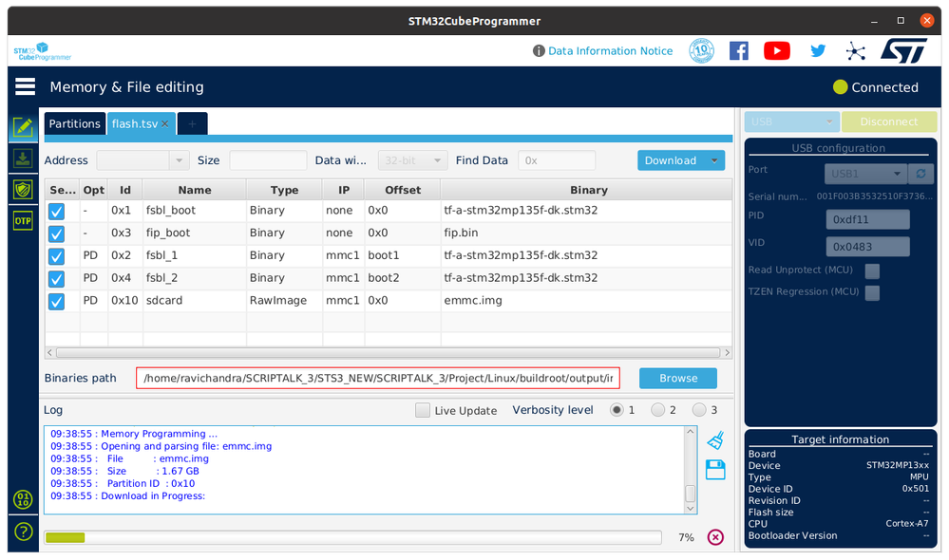The height and width of the screenshot is (560, 949).
Task: Open the Option Bytes shield sidebar icon
Action: click(x=23, y=189)
